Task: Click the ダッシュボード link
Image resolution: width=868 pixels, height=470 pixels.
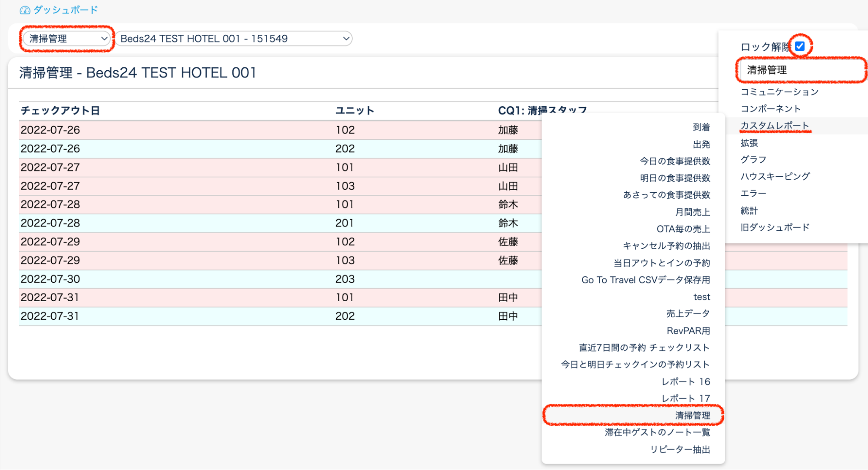Action: pyautogui.click(x=65, y=10)
